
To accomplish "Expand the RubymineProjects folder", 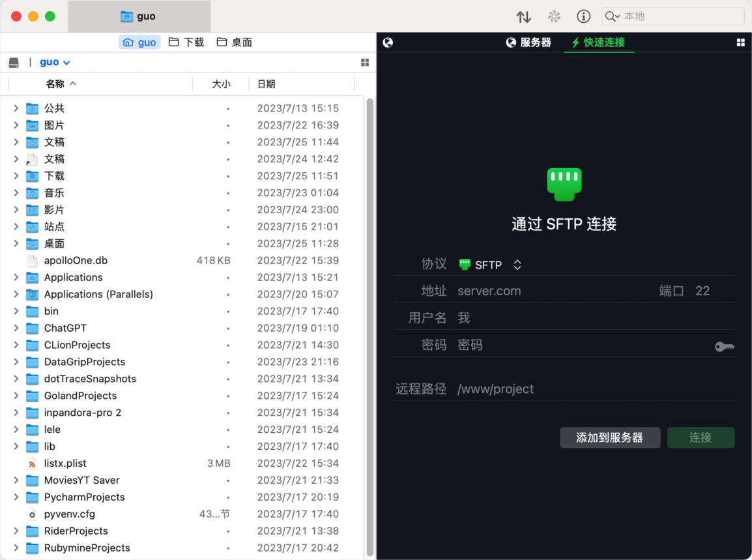I will click(x=16, y=548).
